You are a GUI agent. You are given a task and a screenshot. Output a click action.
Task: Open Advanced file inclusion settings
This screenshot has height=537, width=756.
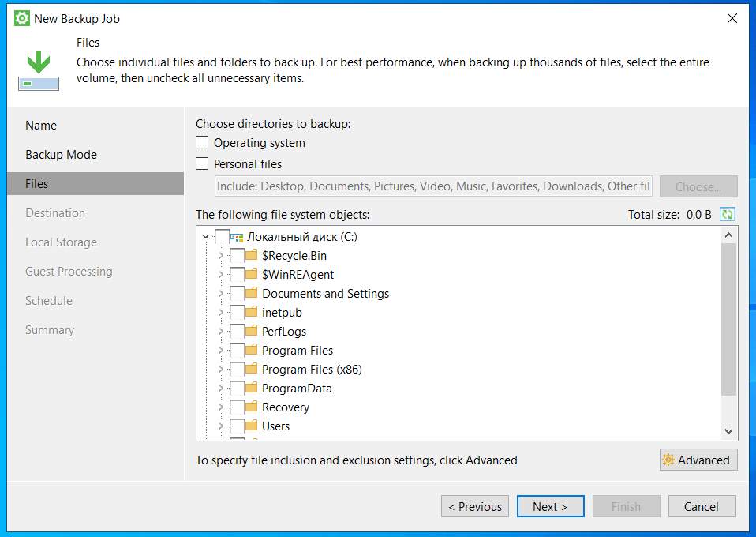click(x=698, y=460)
